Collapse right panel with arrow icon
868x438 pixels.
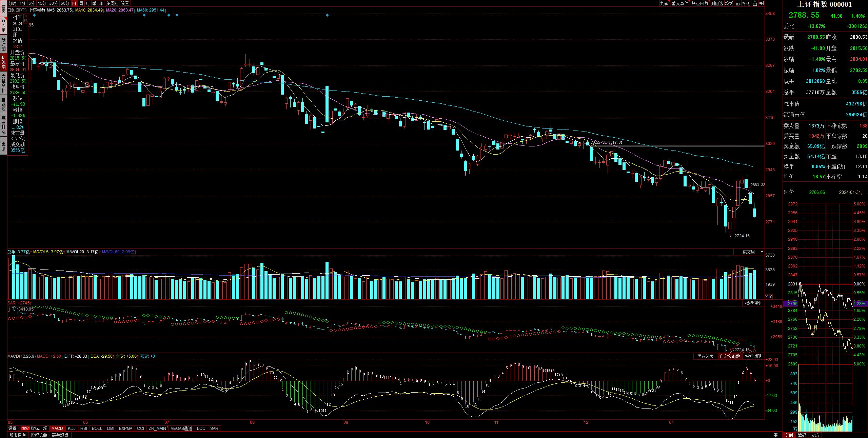pyautogui.click(x=762, y=3)
